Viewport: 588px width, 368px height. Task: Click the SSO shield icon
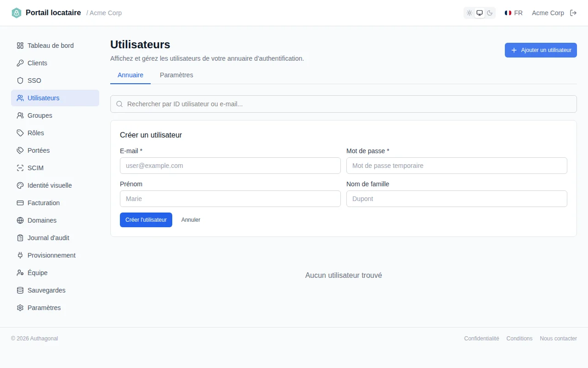pos(20,80)
